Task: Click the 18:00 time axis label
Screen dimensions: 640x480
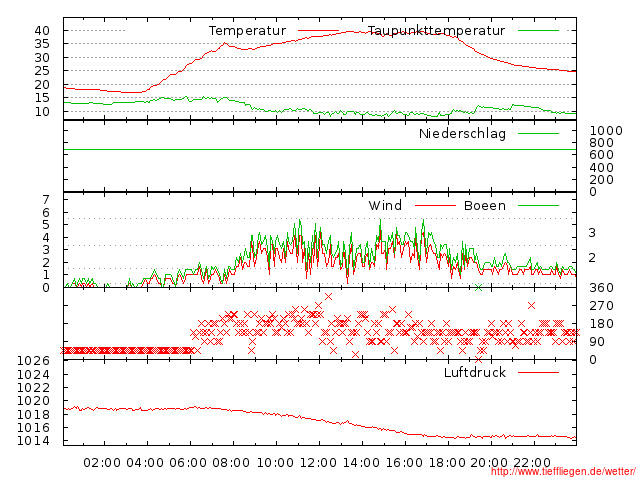Action: tap(447, 463)
